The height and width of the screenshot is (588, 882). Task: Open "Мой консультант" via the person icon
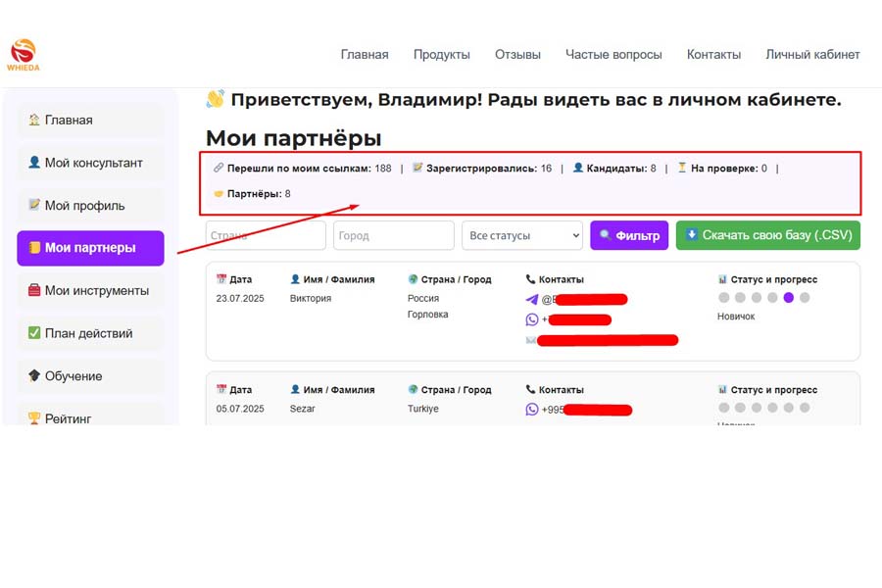click(33, 163)
